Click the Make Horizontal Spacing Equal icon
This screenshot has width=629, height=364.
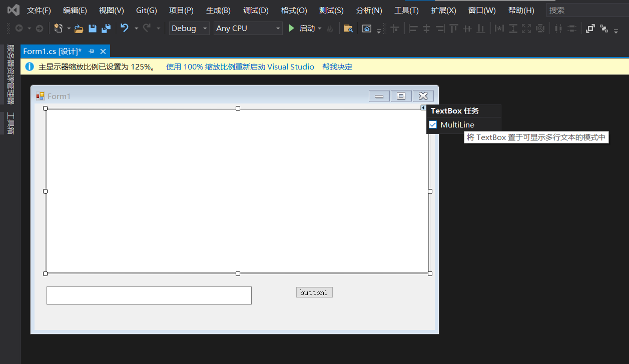pos(558,28)
